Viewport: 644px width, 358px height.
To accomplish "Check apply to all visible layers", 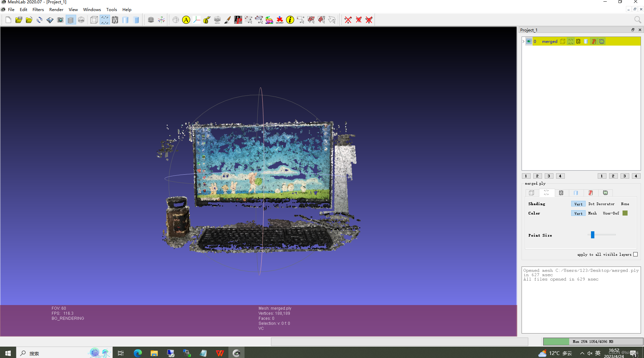I will pyautogui.click(x=635, y=254).
